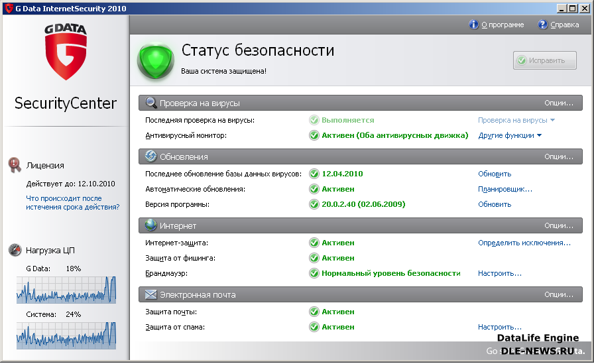Click the gauge icon beside Нагрузка ЦП
Viewport: 594px width, 364px height.
15,250
